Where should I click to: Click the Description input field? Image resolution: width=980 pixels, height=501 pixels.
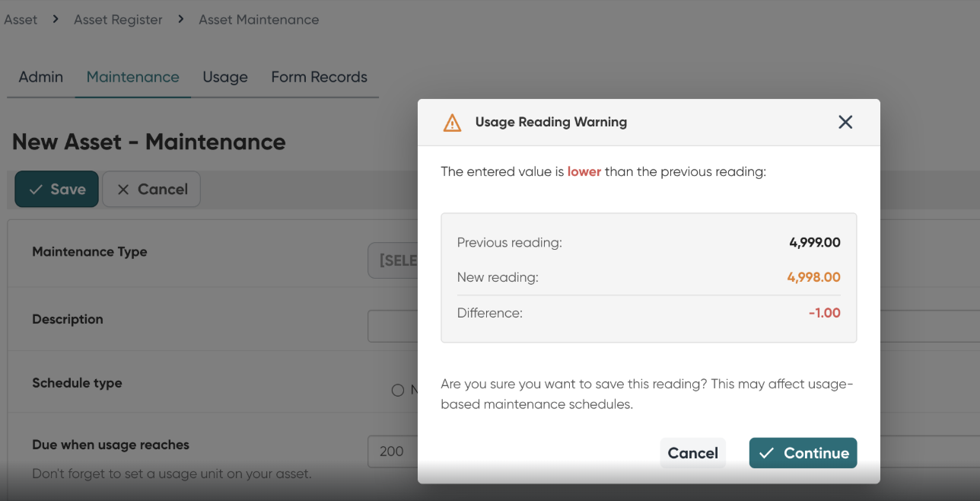[393, 327]
